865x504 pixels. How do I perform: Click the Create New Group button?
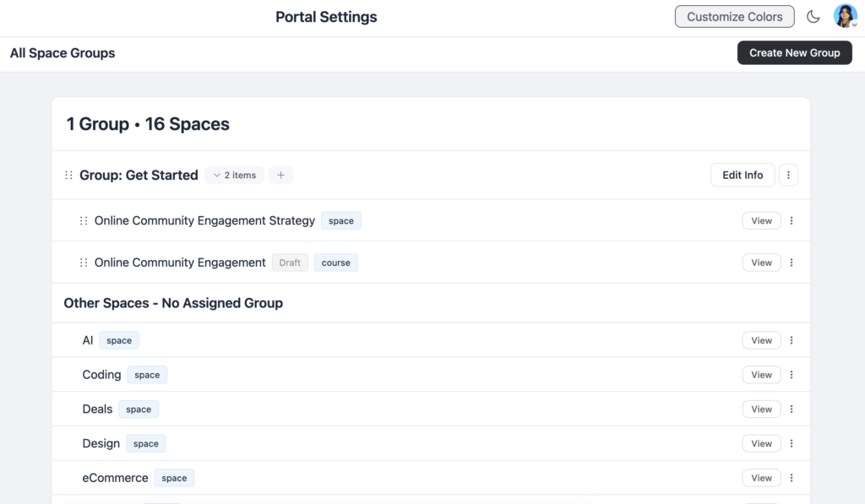(794, 53)
